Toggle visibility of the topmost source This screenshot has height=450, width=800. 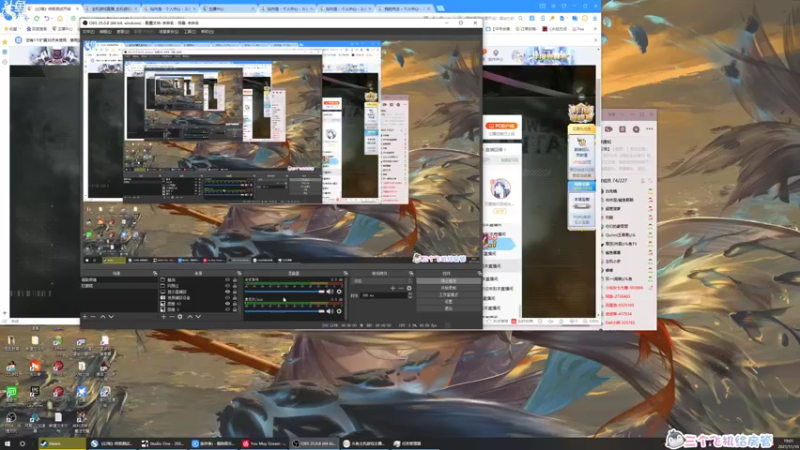tap(228, 280)
